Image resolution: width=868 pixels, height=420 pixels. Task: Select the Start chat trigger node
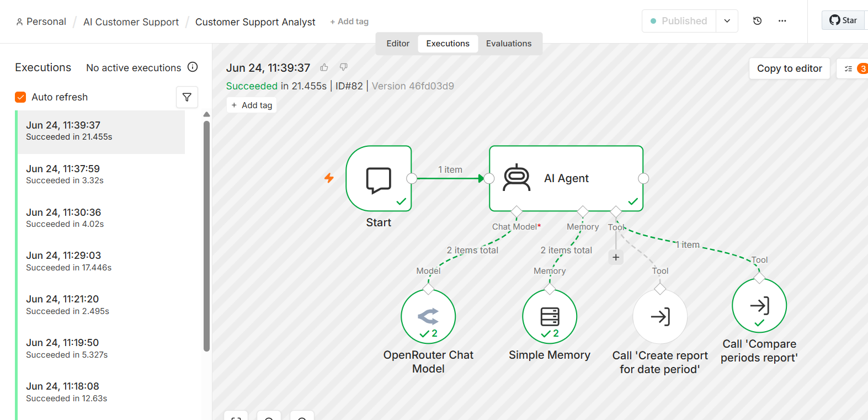coord(379,178)
